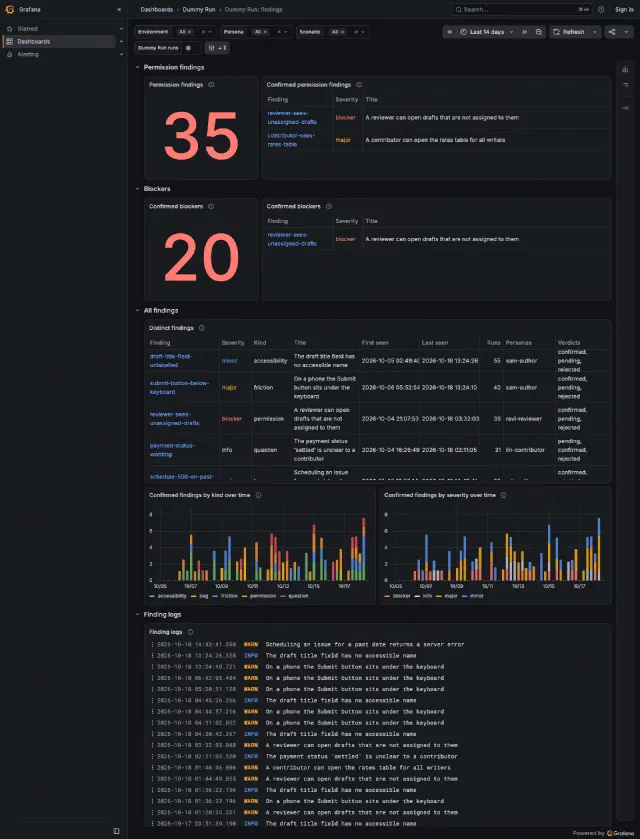640x839 pixels.
Task: Click the Grafana logo icon
Action: coord(9,9)
